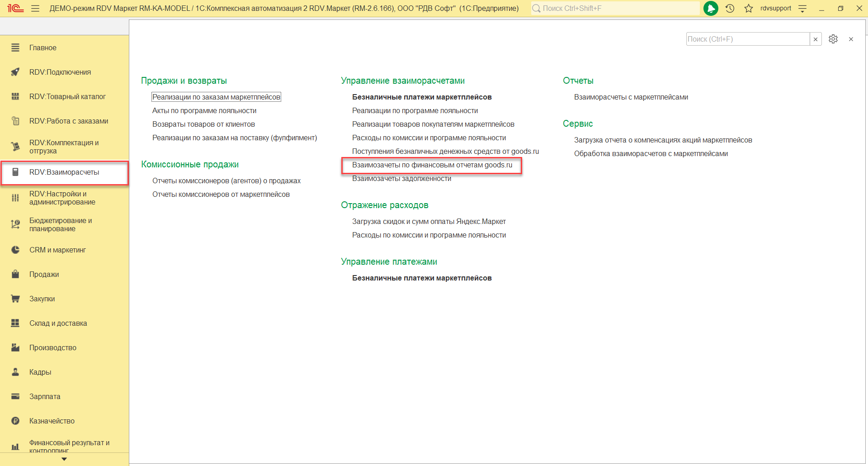Viewport: 868px width, 466px height.
Task: Open Загрузка отчета о компенсациях акций маркетплейсов
Action: point(663,140)
